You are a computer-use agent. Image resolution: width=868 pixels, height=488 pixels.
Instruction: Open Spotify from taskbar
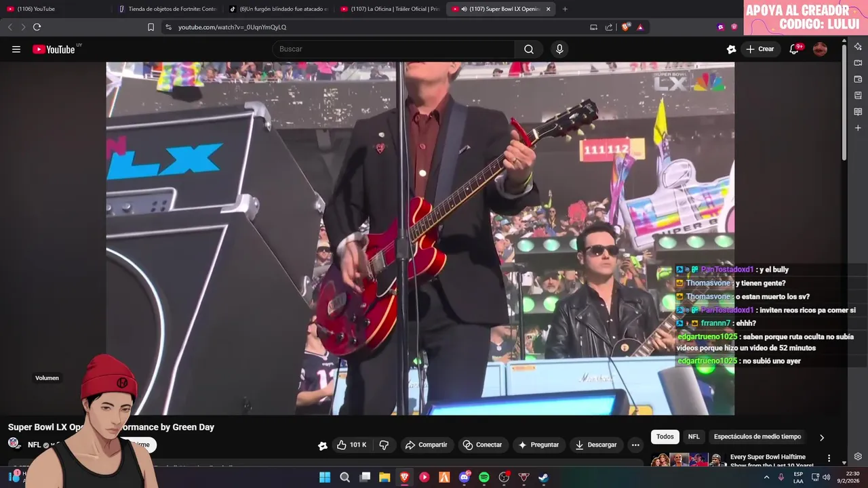tap(484, 477)
